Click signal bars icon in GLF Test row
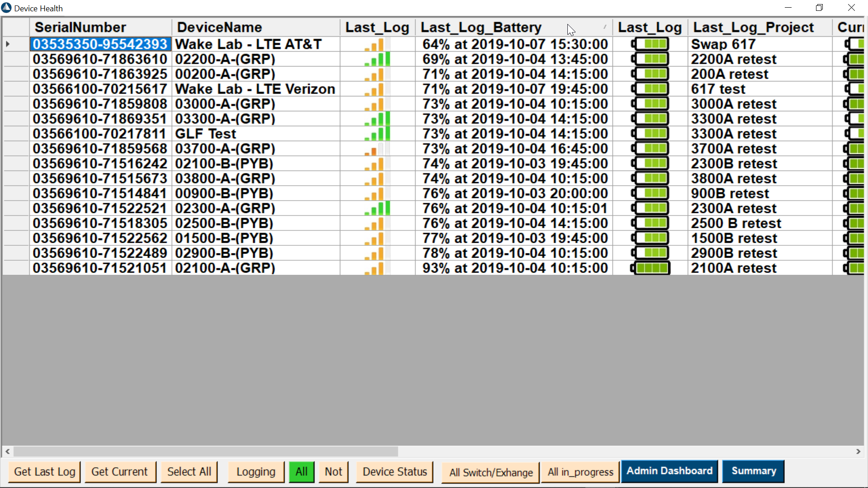 [377, 134]
